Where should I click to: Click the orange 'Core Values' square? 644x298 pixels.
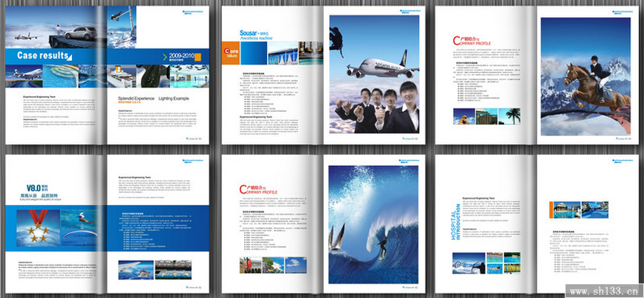tap(231, 53)
